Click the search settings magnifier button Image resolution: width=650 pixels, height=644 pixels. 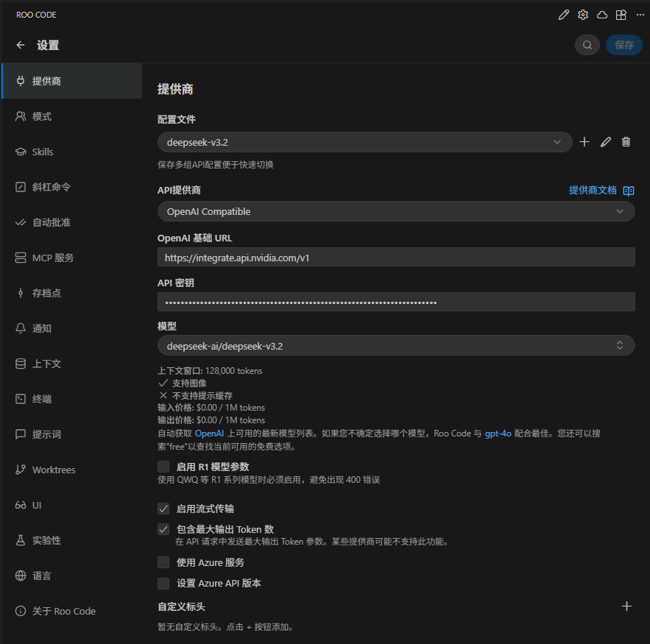point(587,45)
